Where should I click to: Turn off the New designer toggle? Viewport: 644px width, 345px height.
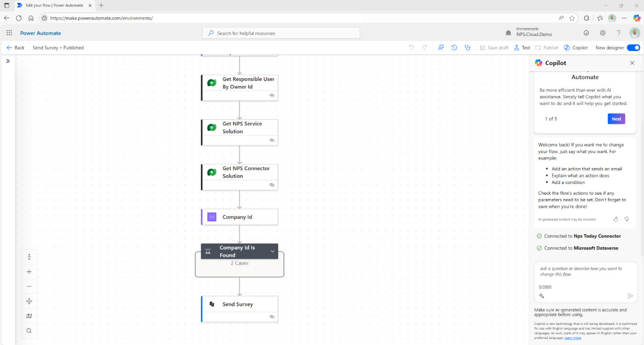633,48
